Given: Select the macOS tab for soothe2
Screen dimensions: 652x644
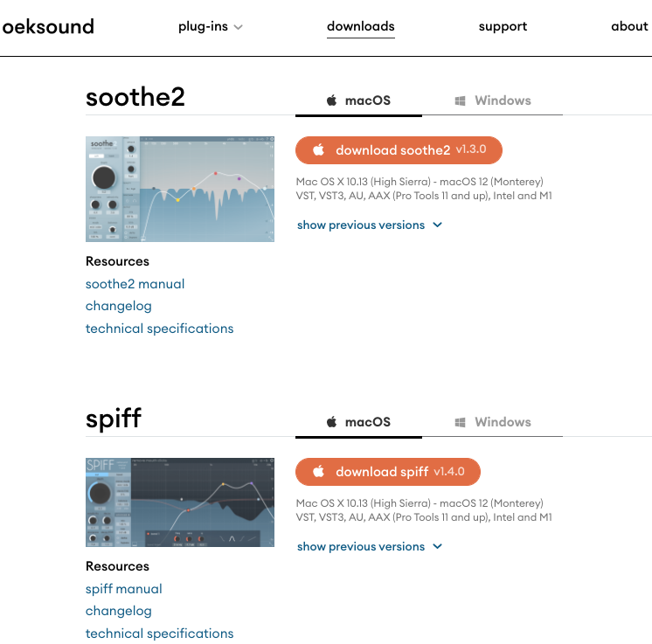Looking at the screenshot, I should click(359, 100).
